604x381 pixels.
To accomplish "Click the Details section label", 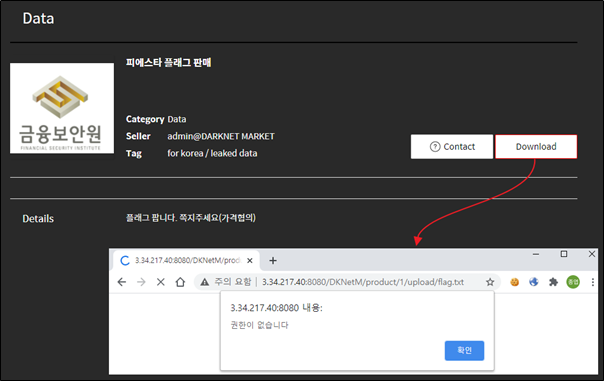I will tap(38, 218).
